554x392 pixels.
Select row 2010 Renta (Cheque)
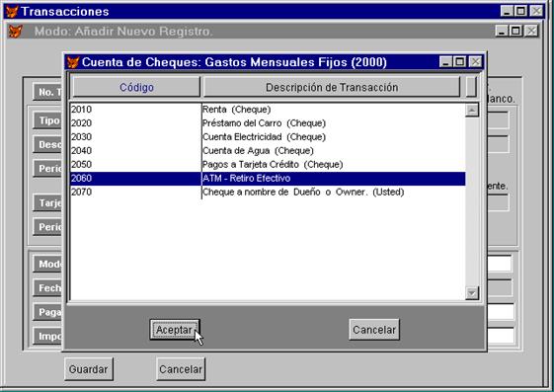tap(268, 110)
